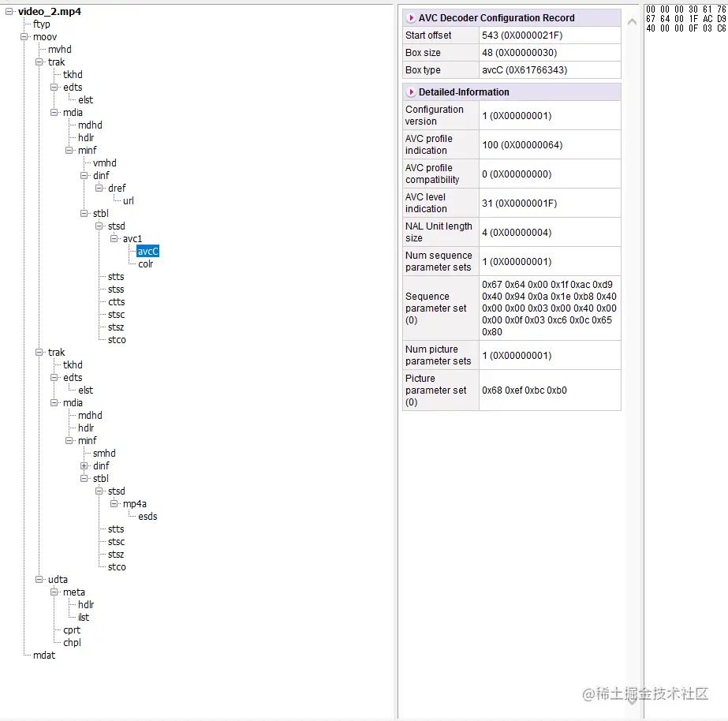Image resolution: width=728 pixels, height=721 pixels.
Task: Select the ftyp box in the tree
Action: point(41,24)
